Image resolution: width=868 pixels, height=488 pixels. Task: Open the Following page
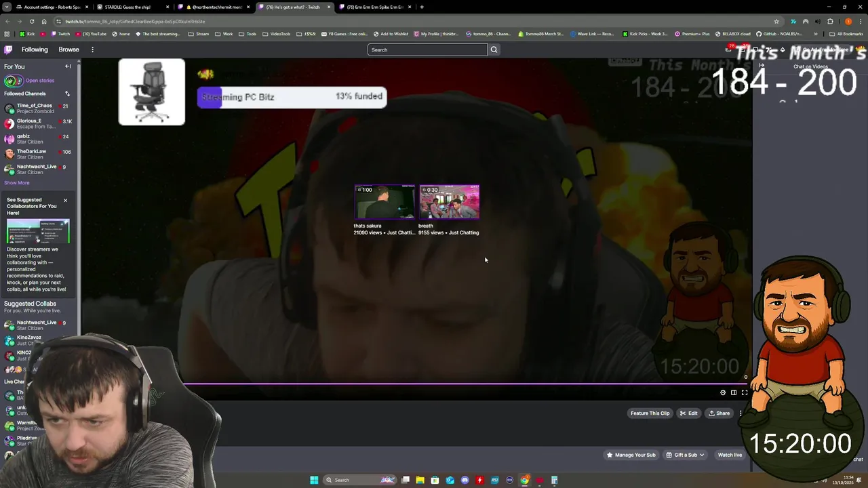click(x=35, y=49)
